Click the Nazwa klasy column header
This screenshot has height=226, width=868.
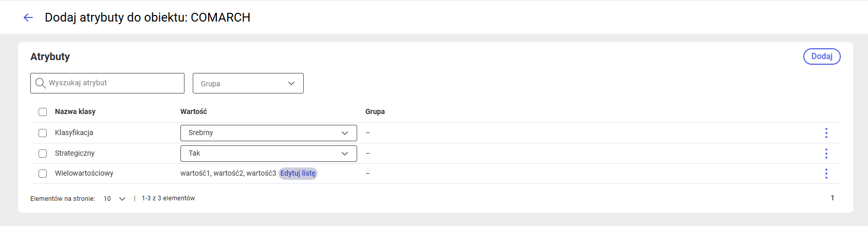[75, 111]
